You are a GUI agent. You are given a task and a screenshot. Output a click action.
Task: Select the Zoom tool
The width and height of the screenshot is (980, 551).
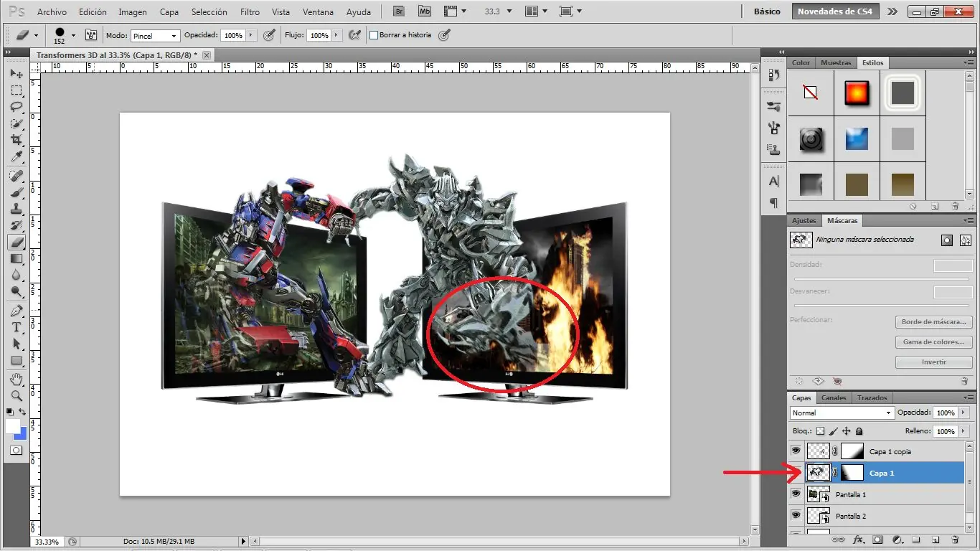[16, 395]
